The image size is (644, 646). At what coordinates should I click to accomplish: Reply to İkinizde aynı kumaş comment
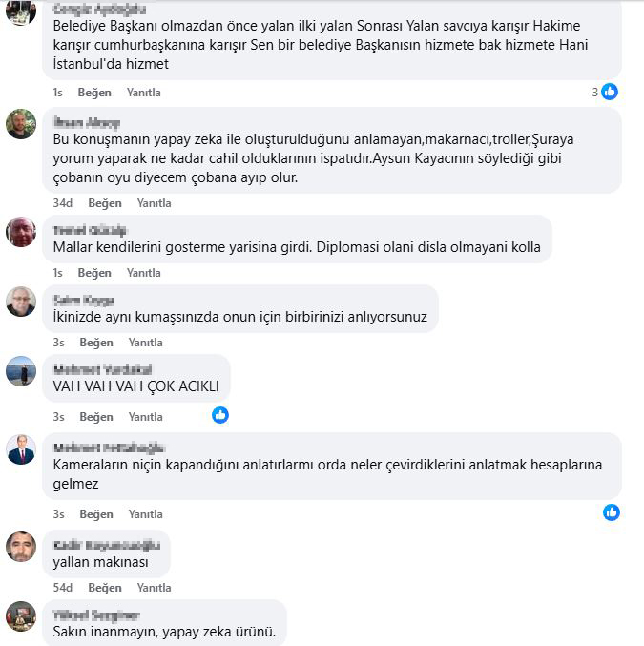(145, 343)
